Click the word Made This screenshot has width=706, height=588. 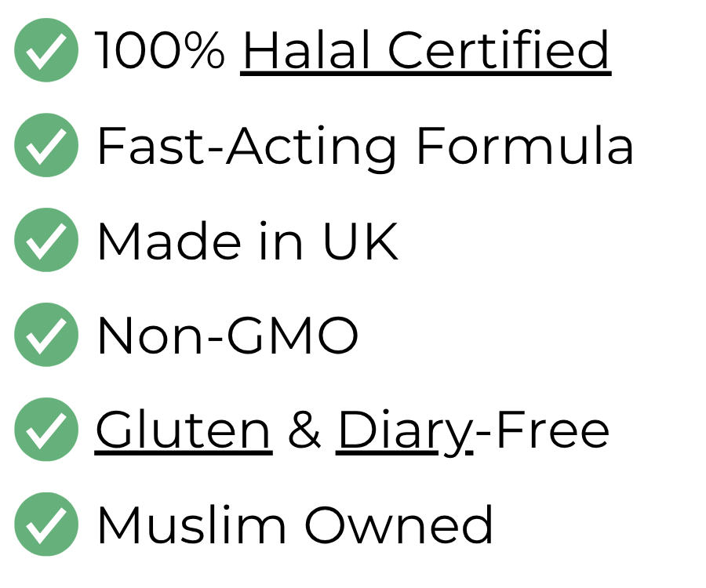pyautogui.click(x=169, y=241)
